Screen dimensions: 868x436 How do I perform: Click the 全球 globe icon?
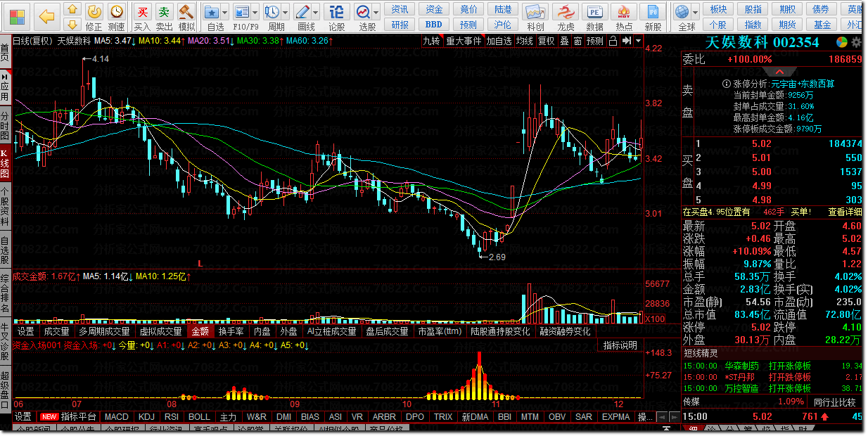coord(682,12)
